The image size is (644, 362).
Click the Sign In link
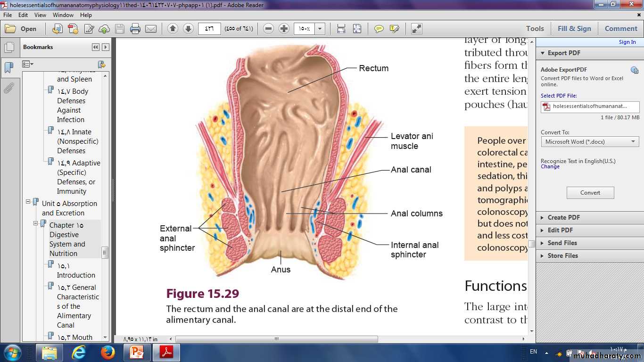pos(627,42)
